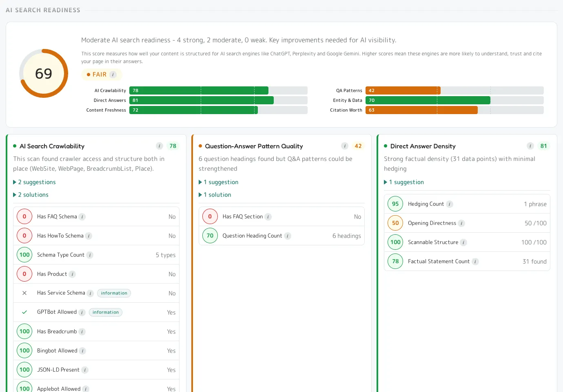Click the 'Question-Answer Pattern Quality' card title
This screenshot has height=392, width=563.
tap(254, 146)
